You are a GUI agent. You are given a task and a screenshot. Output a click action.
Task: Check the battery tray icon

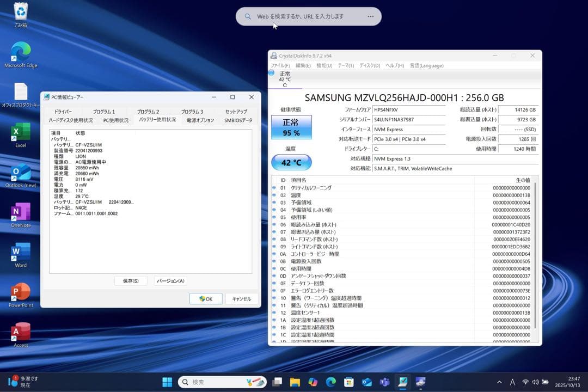tap(545, 382)
